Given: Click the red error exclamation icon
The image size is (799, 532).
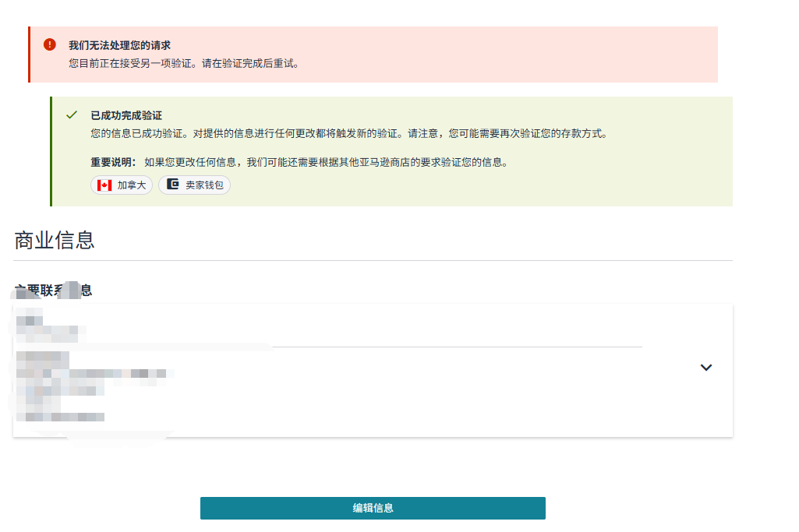Looking at the screenshot, I should 50,44.
